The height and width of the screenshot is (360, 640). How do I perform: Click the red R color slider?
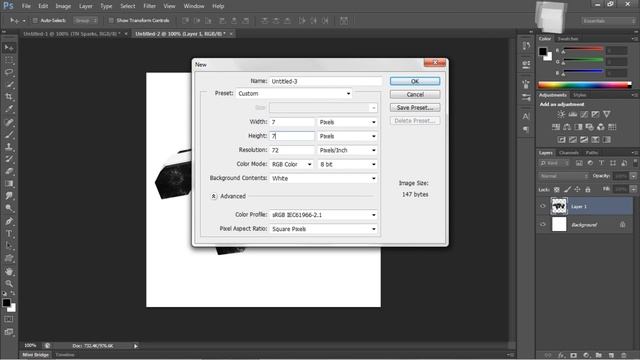[x=583, y=49]
